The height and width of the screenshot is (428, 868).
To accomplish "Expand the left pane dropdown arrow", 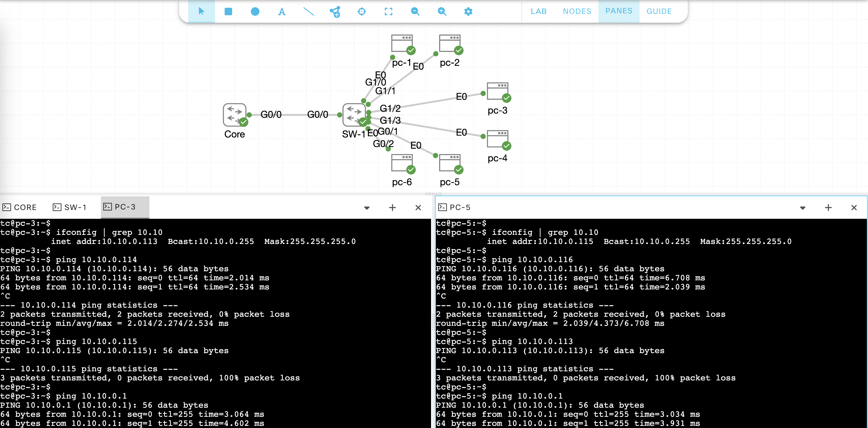I will click(367, 208).
